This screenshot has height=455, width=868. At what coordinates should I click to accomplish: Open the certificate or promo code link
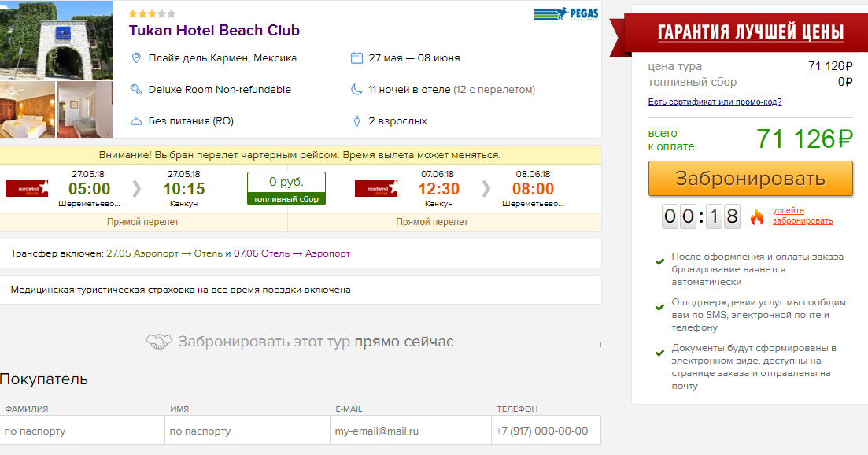click(715, 102)
